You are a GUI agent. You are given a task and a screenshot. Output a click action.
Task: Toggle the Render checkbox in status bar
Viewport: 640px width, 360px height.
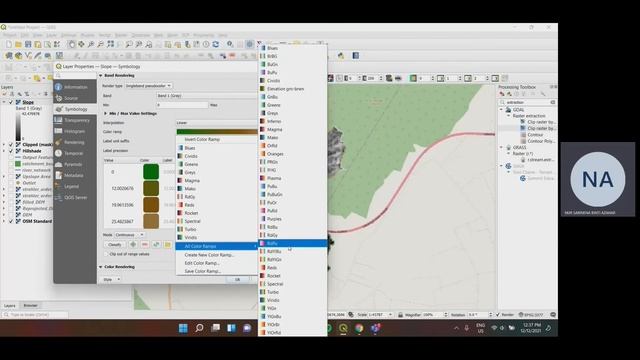[x=498, y=315]
